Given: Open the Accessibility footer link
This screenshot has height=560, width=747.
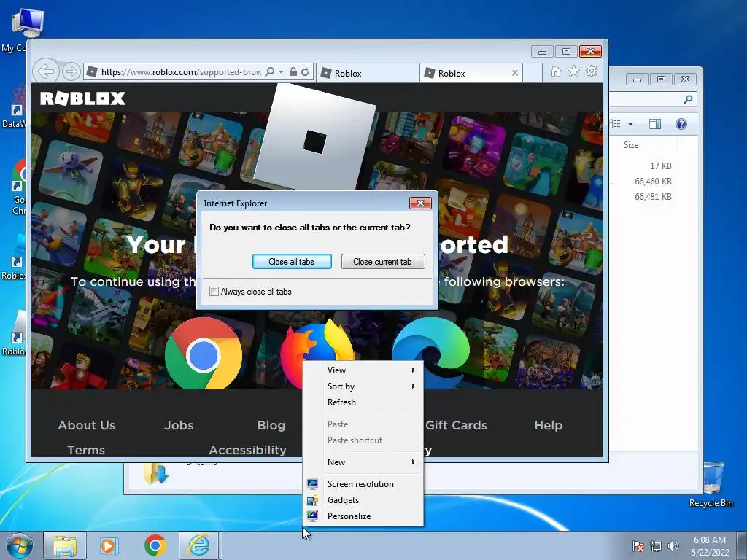Looking at the screenshot, I should click(248, 450).
